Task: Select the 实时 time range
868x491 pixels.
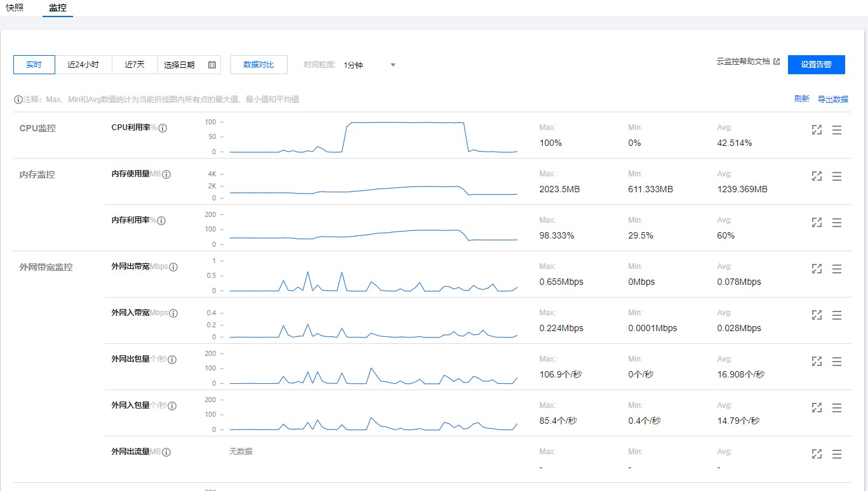Action: click(x=34, y=65)
